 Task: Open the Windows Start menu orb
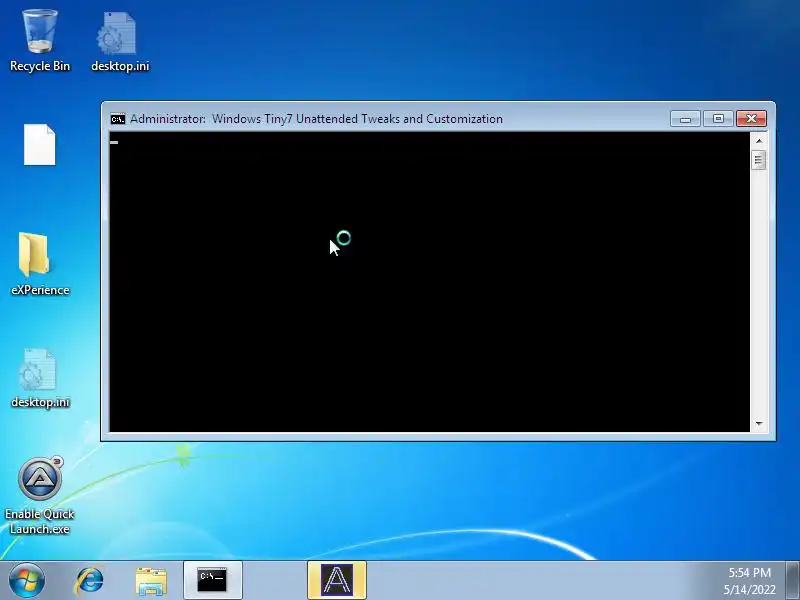[x=27, y=581]
